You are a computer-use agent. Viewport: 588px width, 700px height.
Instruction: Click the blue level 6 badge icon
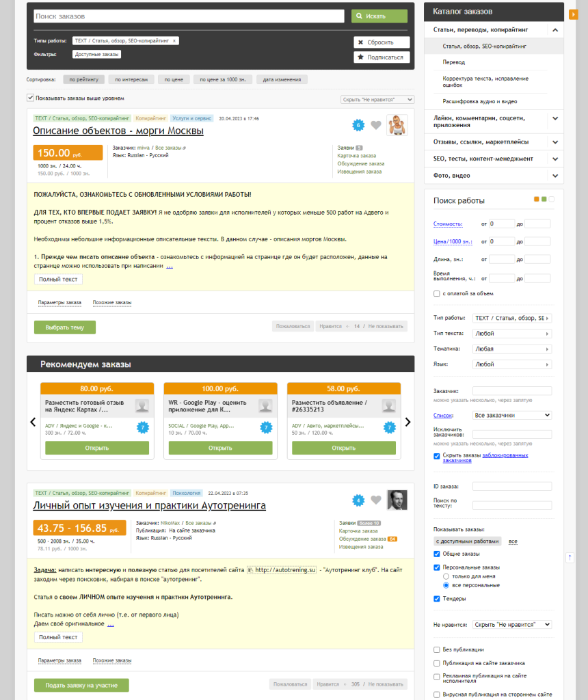pos(357,125)
